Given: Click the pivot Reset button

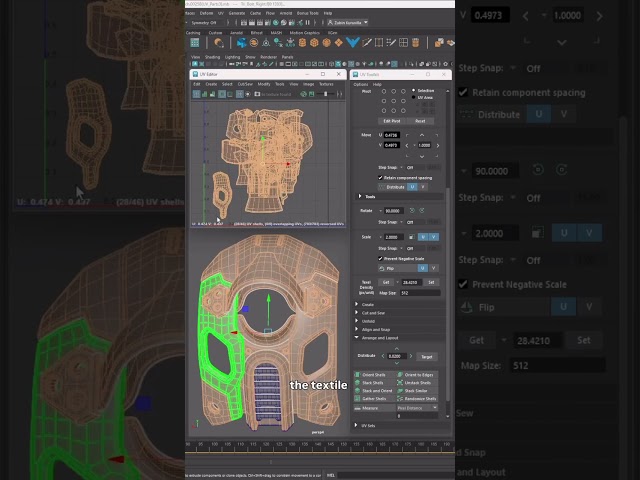Looking at the screenshot, I should pyautogui.click(x=420, y=121).
